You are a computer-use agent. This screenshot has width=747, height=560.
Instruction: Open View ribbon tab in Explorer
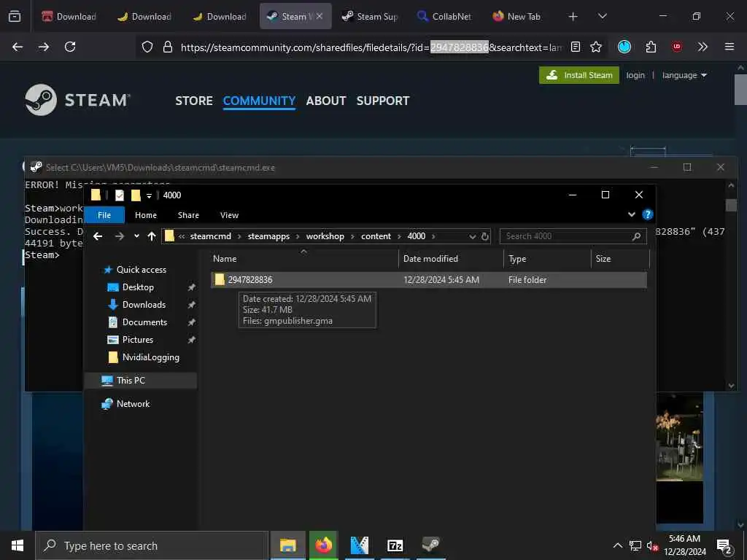tap(229, 215)
